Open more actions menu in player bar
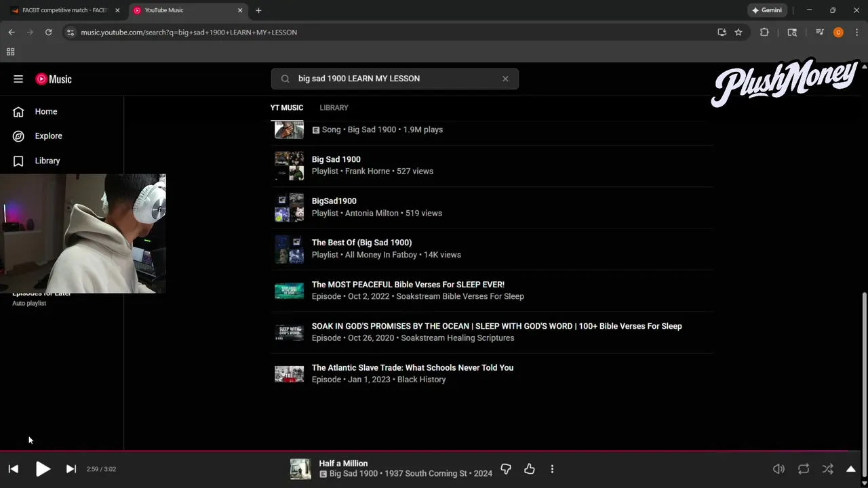Image resolution: width=868 pixels, height=488 pixels. 552,469
